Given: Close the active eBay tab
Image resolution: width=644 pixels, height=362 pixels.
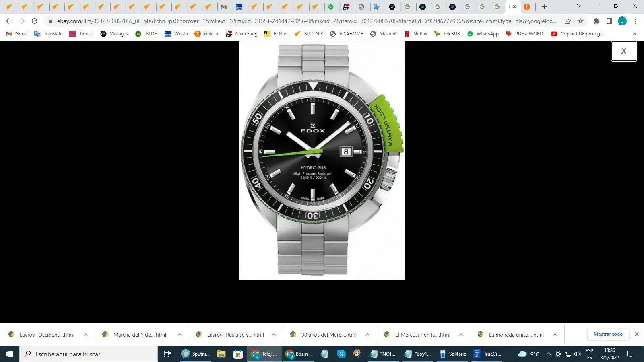Looking at the screenshot, I should click(x=514, y=7).
